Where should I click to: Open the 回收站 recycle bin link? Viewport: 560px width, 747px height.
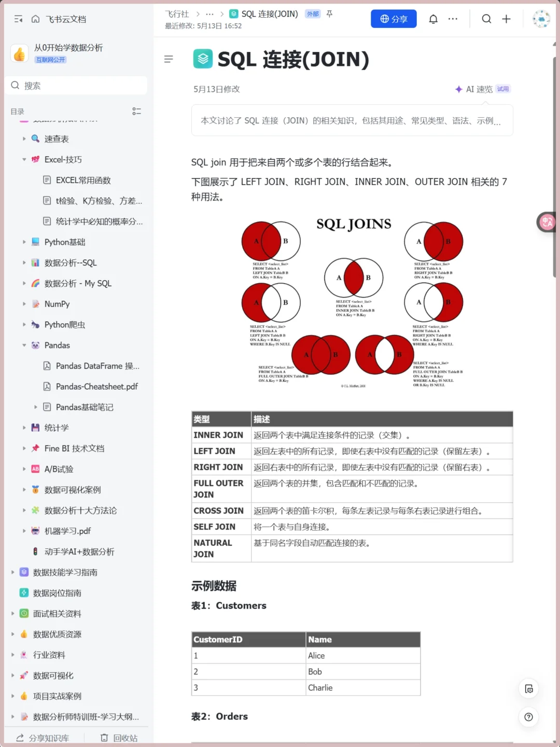[x=118, y=737]
